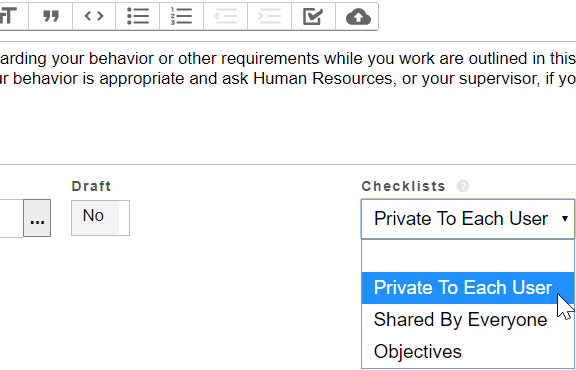Image resolution: width=576 pixels, height=370 pixels.
Task: Click the Checklists dropdown arrow
Action: click(x=565, y=219)
